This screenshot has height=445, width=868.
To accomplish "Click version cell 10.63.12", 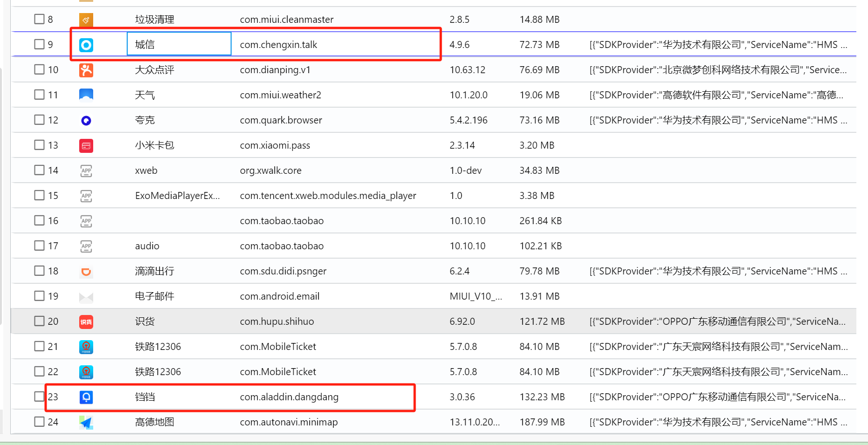I will [467, 70].
